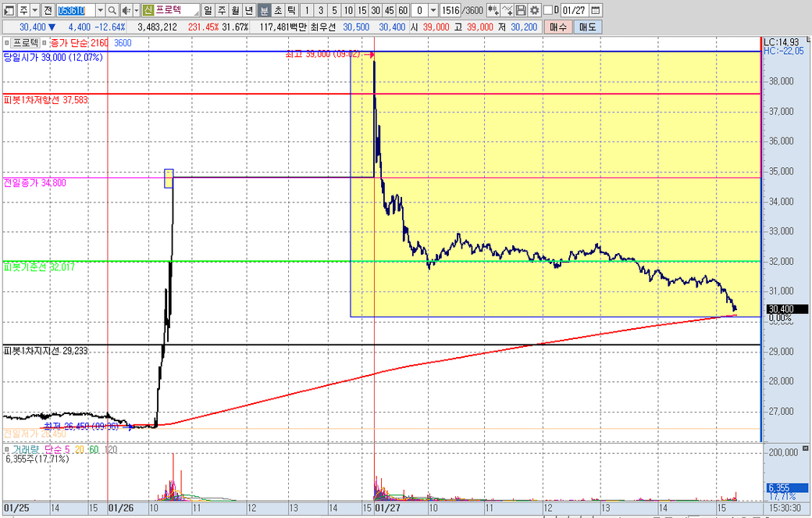Click the 01/27 date input field
This screenshot has width=812, height=518.
tap(574, 10)
